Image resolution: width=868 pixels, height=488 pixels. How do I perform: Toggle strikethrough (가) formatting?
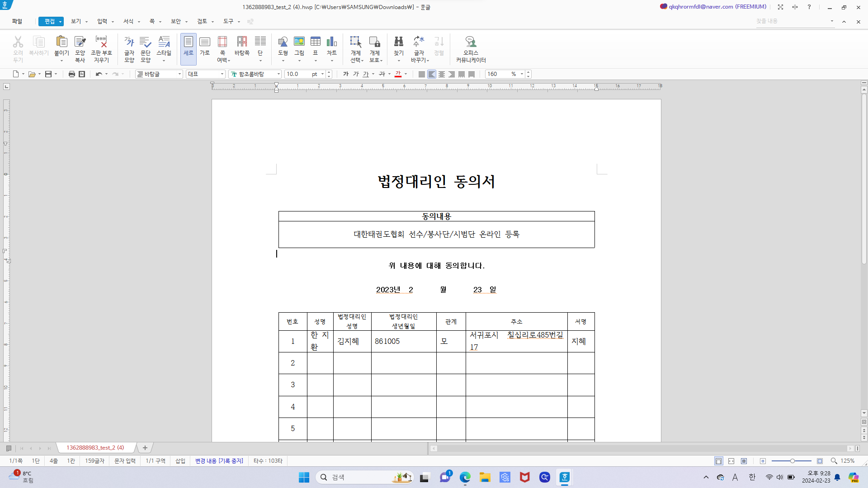click(382, 74)
